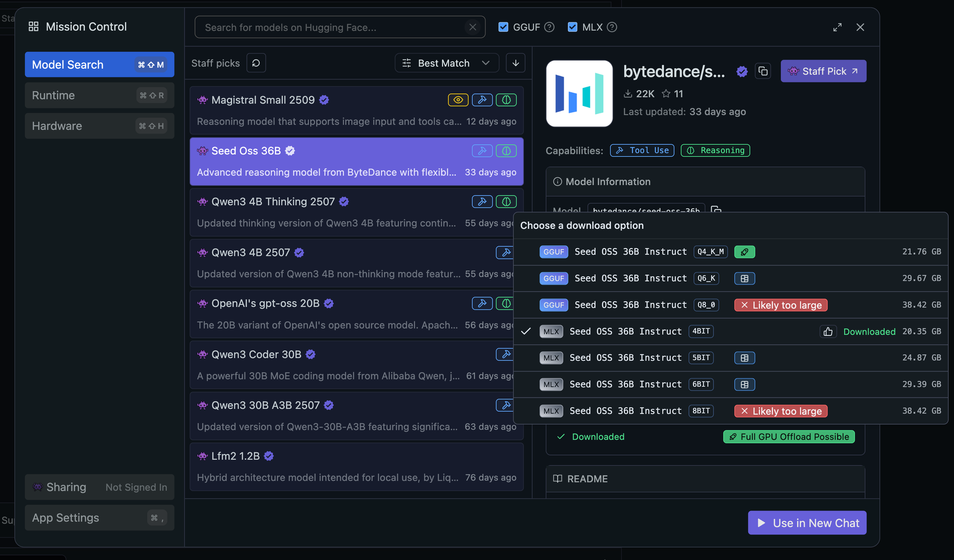This screenshot has width=954, height=560.
Task: Open the Staff Pick link button
Action: pos(823,71)
